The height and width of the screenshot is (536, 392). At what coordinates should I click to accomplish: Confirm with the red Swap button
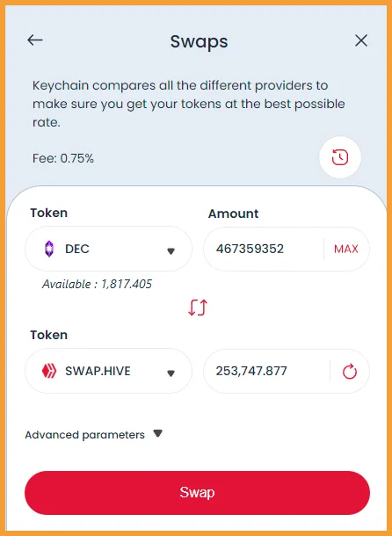coord(198,493)
